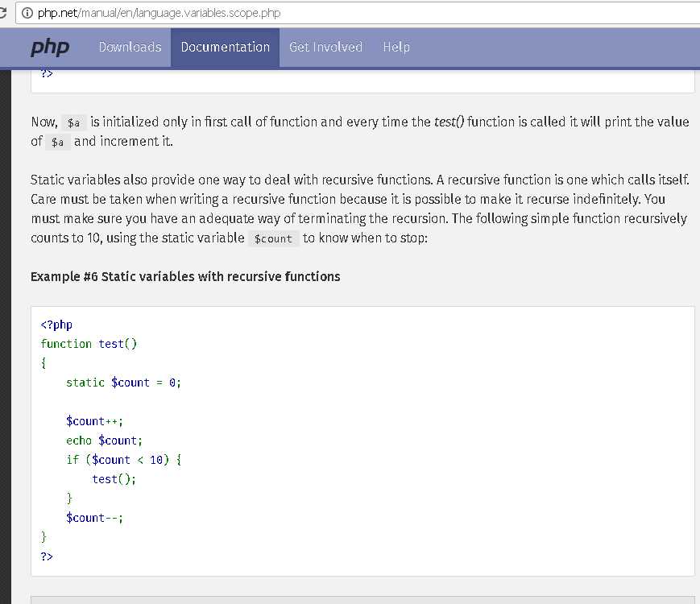The height and width of the screenshot is (604, 700).
Task: Open the Downloads menu item
Action: click(130, 47)
